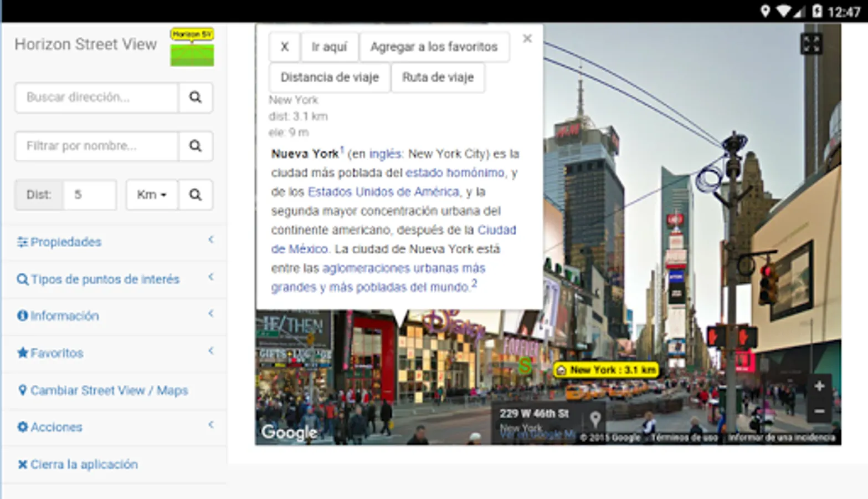
Task: Focus the Buscar dirección input field
Action: tap(97, 98)
